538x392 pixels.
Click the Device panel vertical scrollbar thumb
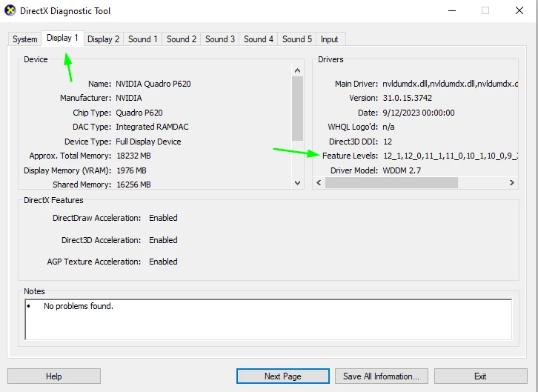click(x=297, y=108)
